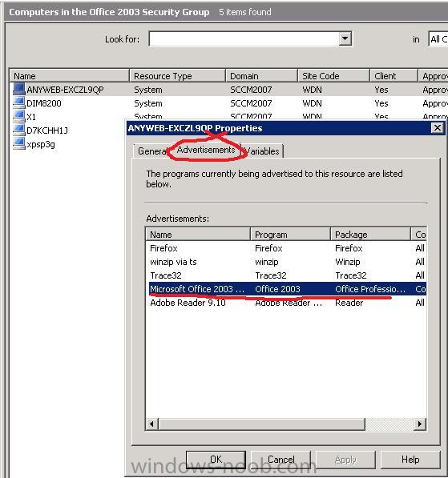The image size is (448, 478).
Task: Select the 'Adobe Reader 9.10' advertisement
Action: tap(188, 303)
